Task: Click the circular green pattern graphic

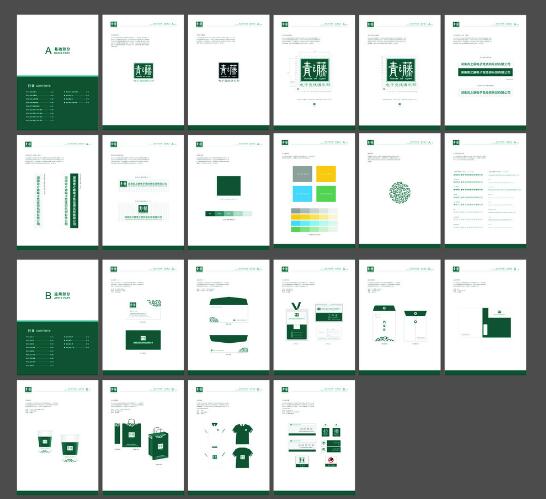Action: click(400, 192)
